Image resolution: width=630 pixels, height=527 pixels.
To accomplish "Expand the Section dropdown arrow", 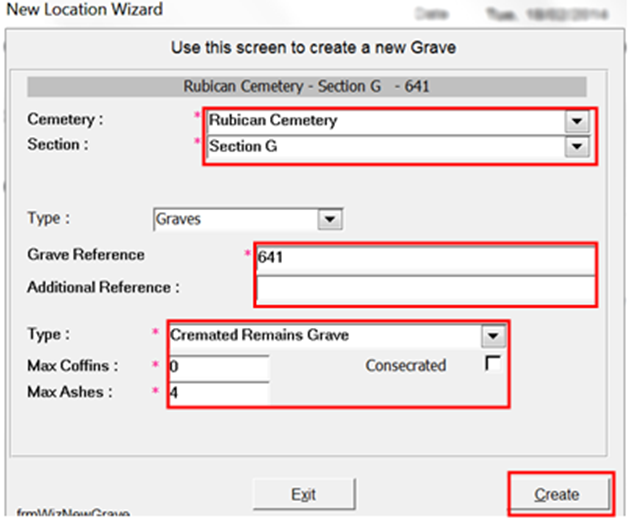I will pyautogui.click(x=574, y=147).
